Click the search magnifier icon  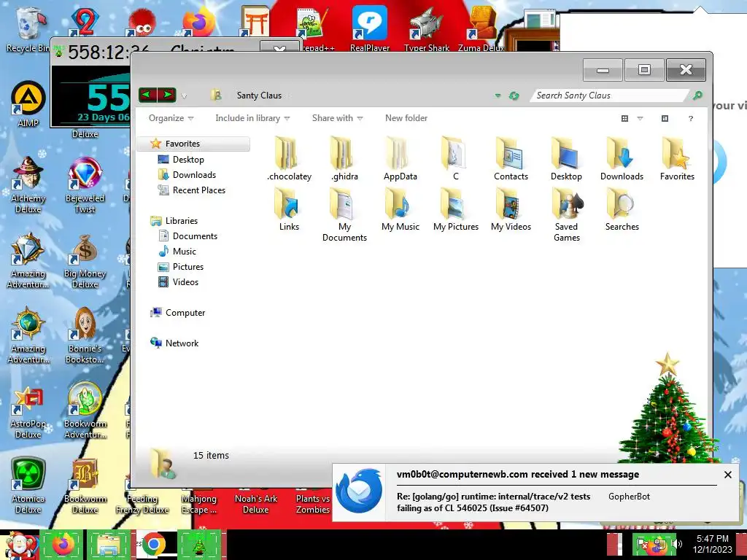[697, 96]
